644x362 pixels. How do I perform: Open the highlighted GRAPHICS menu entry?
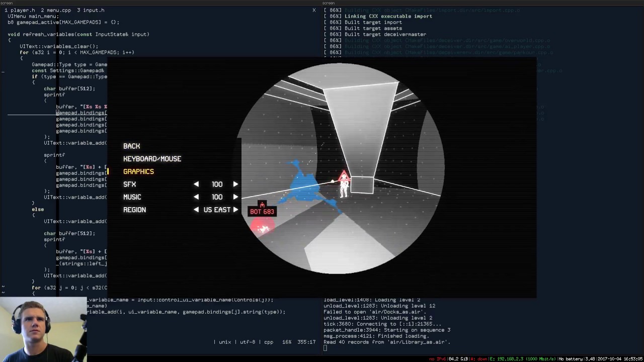point(138,171)
